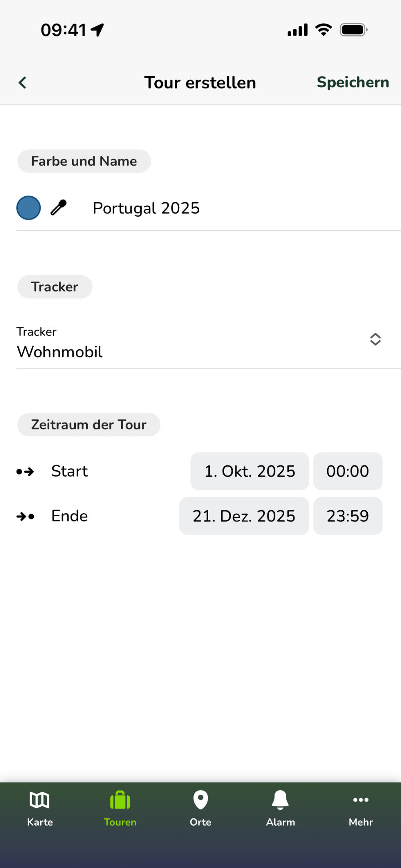This screenshot has height=868, width=401.
Task: Open end date picker 21. Dez. 2025
Action: coord(244,516)
